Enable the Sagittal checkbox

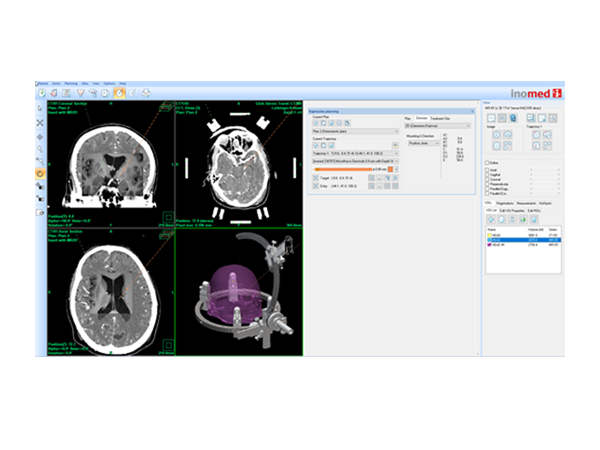tap(487, 174)
